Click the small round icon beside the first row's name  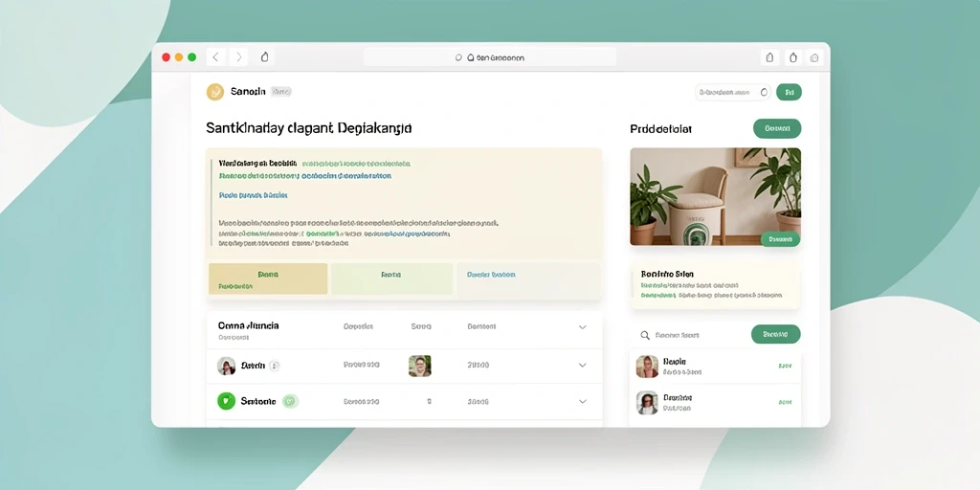274,366
